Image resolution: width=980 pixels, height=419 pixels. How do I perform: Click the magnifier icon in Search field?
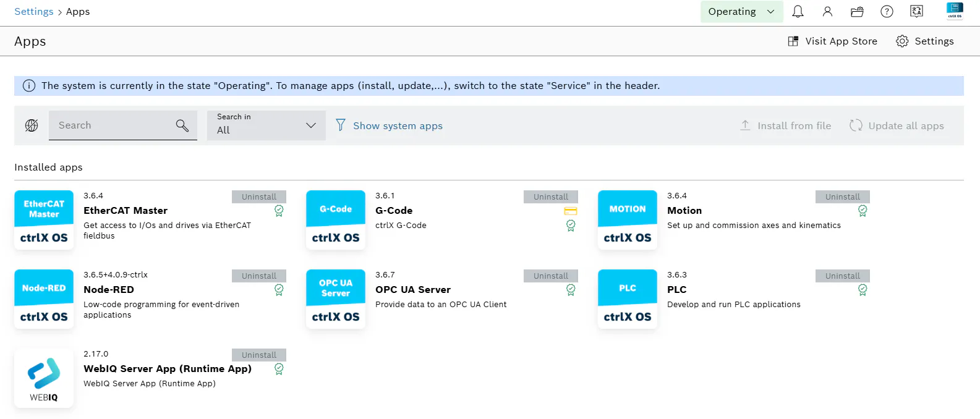182,125
